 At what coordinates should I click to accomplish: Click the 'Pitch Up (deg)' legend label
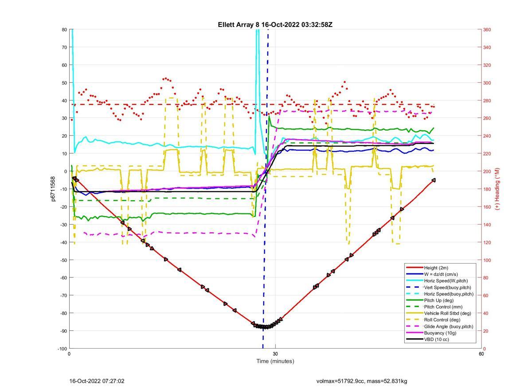(439, 300)
